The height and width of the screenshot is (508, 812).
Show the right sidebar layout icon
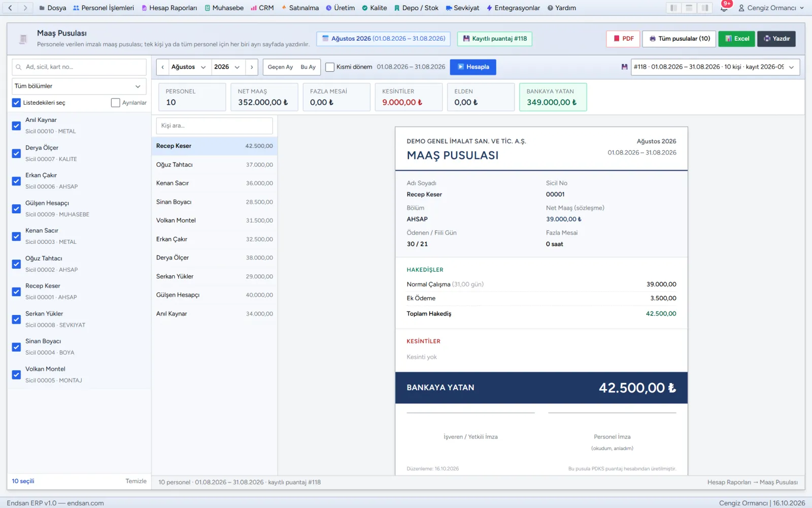705,8
